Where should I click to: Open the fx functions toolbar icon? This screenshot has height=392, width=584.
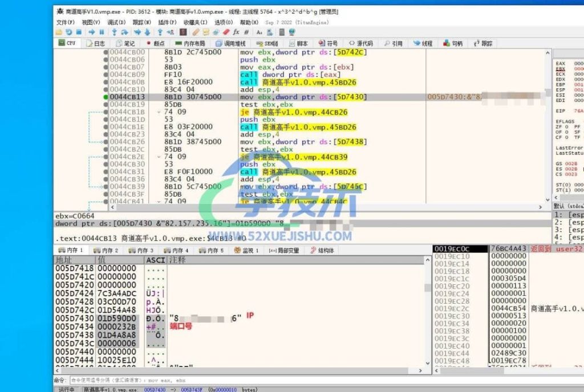click(236, 32)
